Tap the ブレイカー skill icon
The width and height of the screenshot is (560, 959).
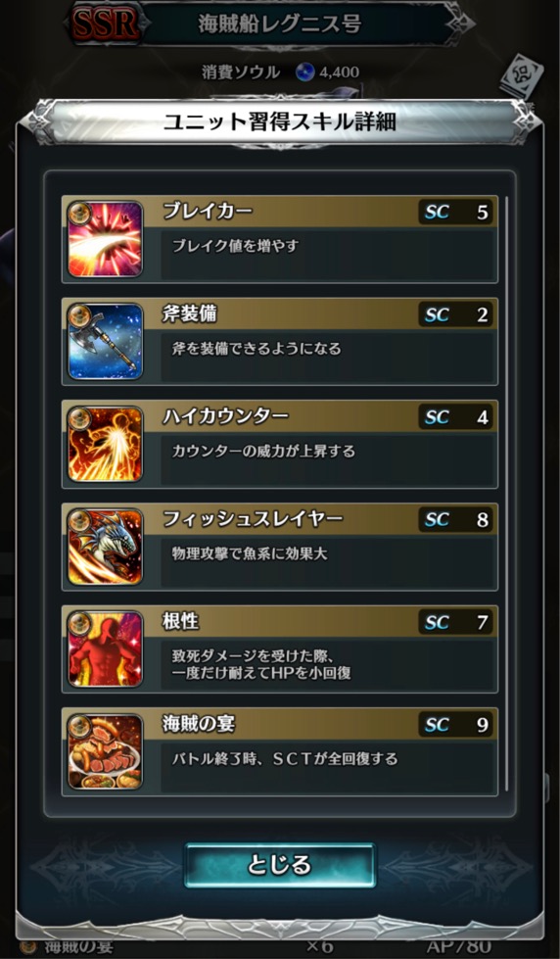[x=105, y=239]
